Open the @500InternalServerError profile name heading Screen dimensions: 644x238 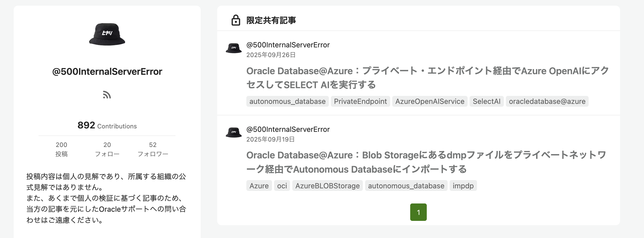107,71
